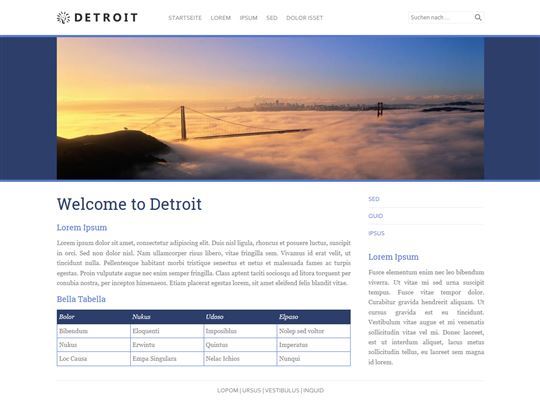Viewport: 540px width, 405px height.
Task: Click the URSUS footer link
Action: [252, 390]
